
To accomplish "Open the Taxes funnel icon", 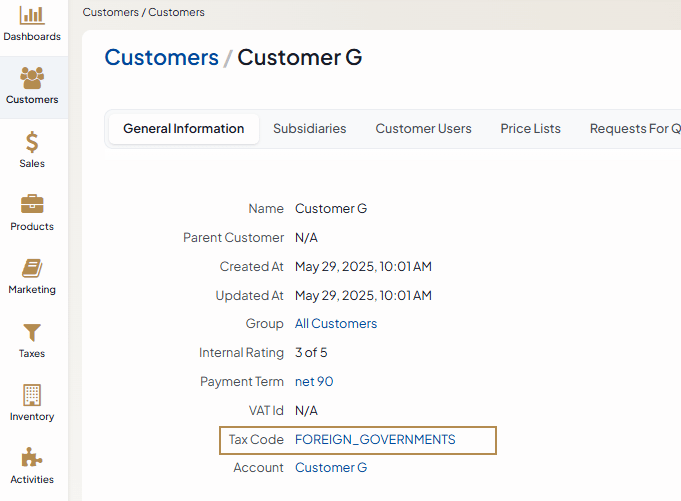I will click(32, 332).
